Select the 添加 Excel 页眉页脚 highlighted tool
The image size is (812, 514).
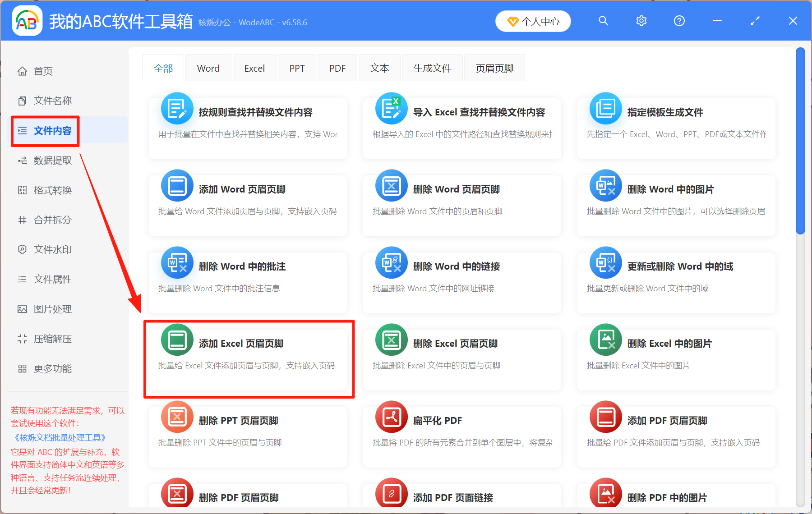[x=249, y=359]
